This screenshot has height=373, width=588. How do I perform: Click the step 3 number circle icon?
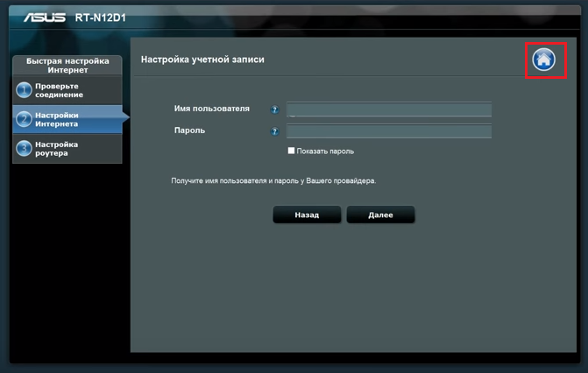click(x=24, y=149)
